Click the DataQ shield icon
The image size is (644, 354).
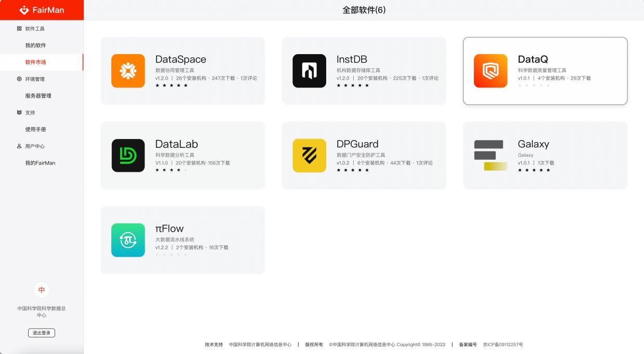(490, 71)
